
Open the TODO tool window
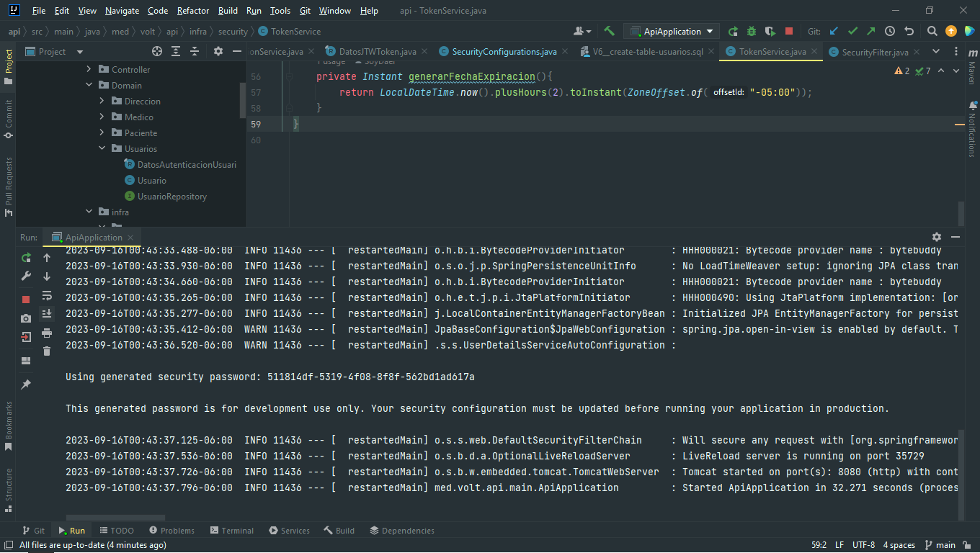tap(115, 531)
